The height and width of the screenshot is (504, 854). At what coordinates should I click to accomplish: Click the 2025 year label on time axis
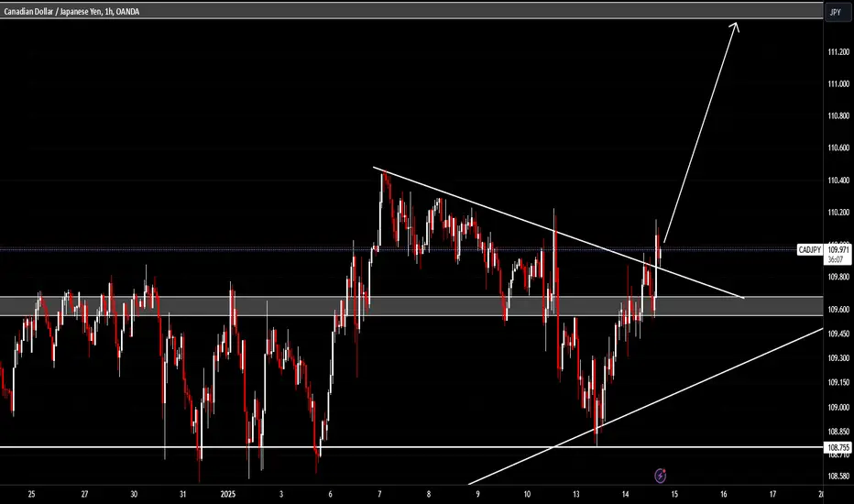click(x=228, y=494)
